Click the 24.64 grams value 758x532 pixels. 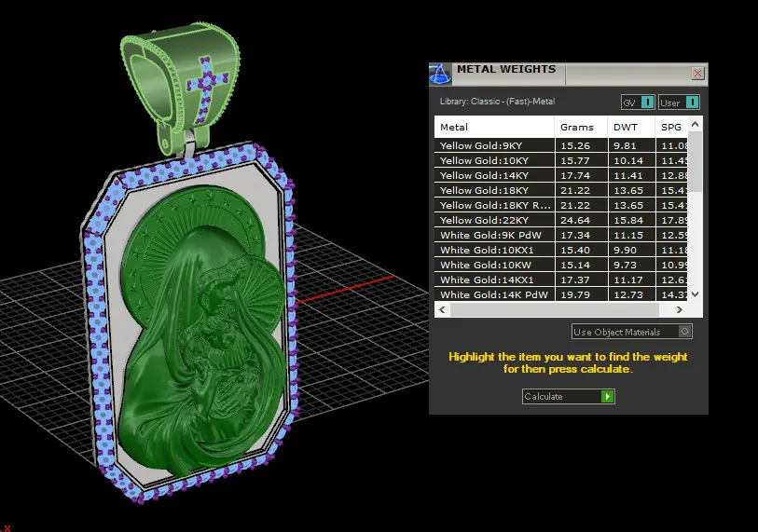pos(575,220)
